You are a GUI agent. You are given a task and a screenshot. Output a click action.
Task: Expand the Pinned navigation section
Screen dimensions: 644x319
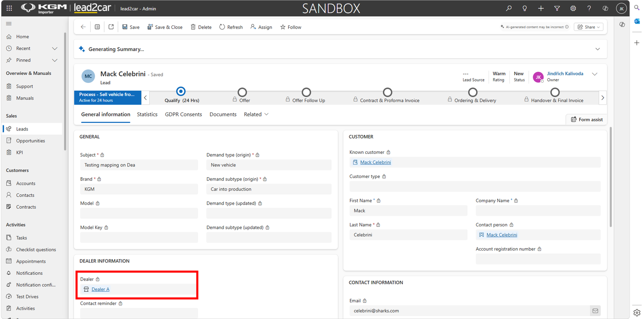click(x=55, y=60)
